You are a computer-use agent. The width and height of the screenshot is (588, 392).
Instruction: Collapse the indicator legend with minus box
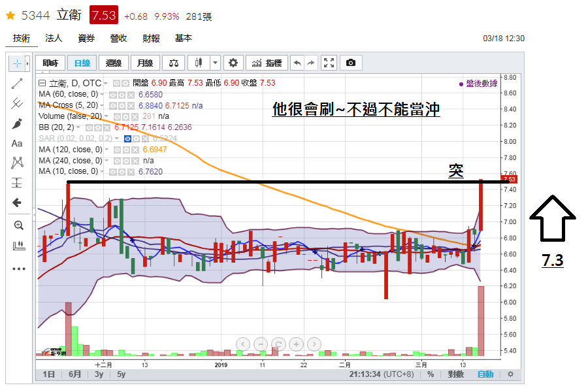coord(42,83)
